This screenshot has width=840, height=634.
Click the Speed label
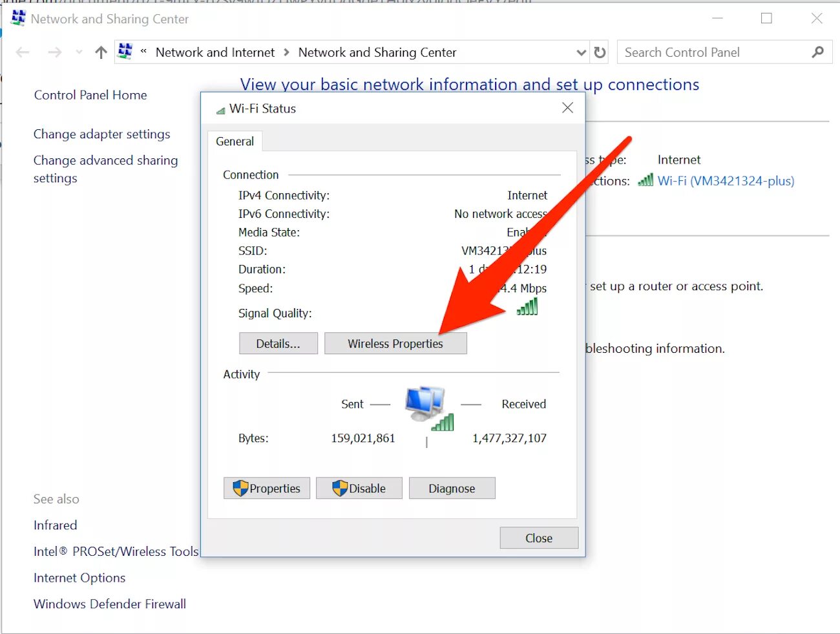pyautogui.click(x=256, y=288)
